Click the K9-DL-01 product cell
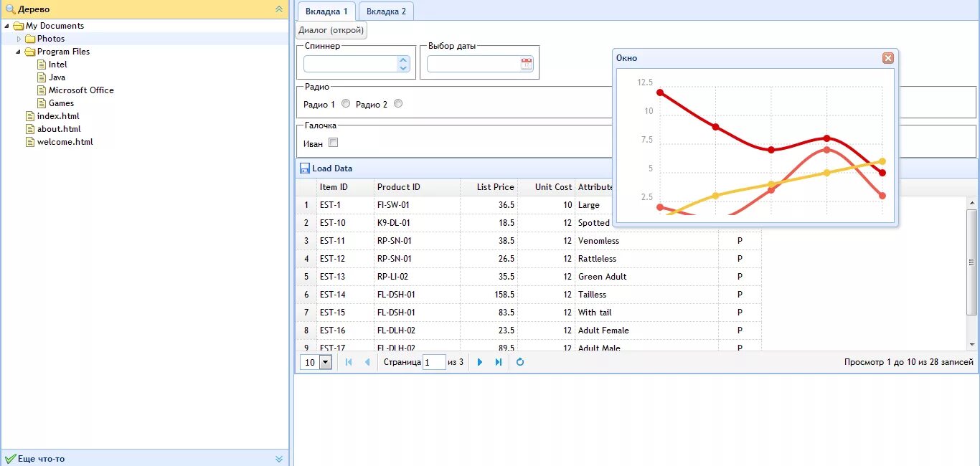This screenshot has width=980, height=466. tap(417, 223)
